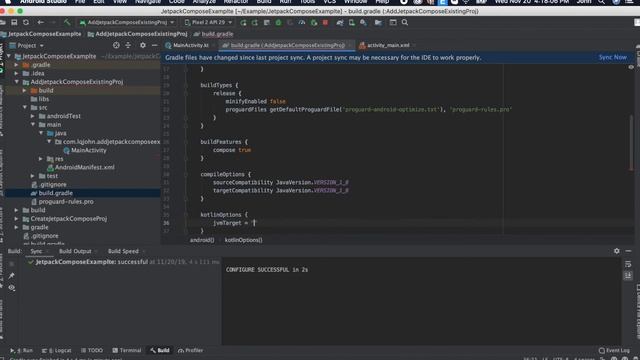Switch to Build Speed tab
The width and height of the screenshot is (640, 360).
123,251
